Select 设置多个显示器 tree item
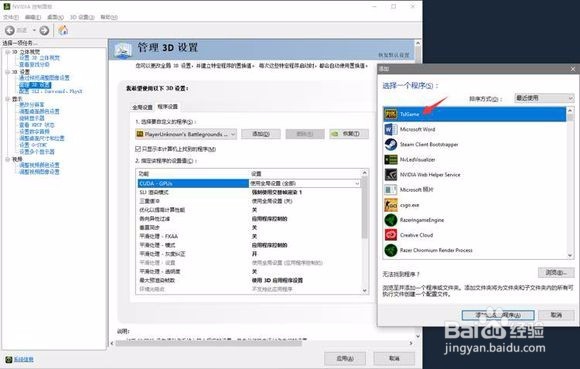 (x=37, y=152)
